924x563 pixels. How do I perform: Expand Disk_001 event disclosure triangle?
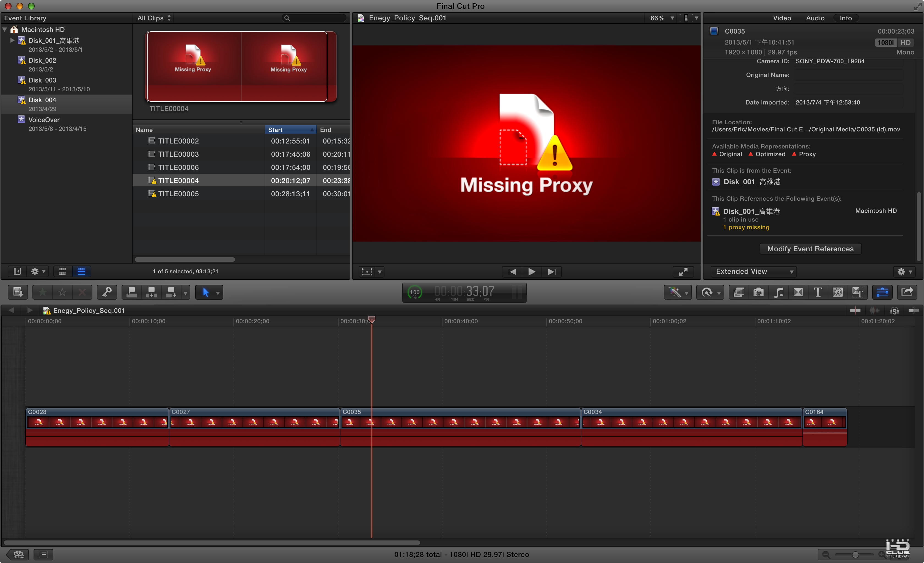point(12,40)
